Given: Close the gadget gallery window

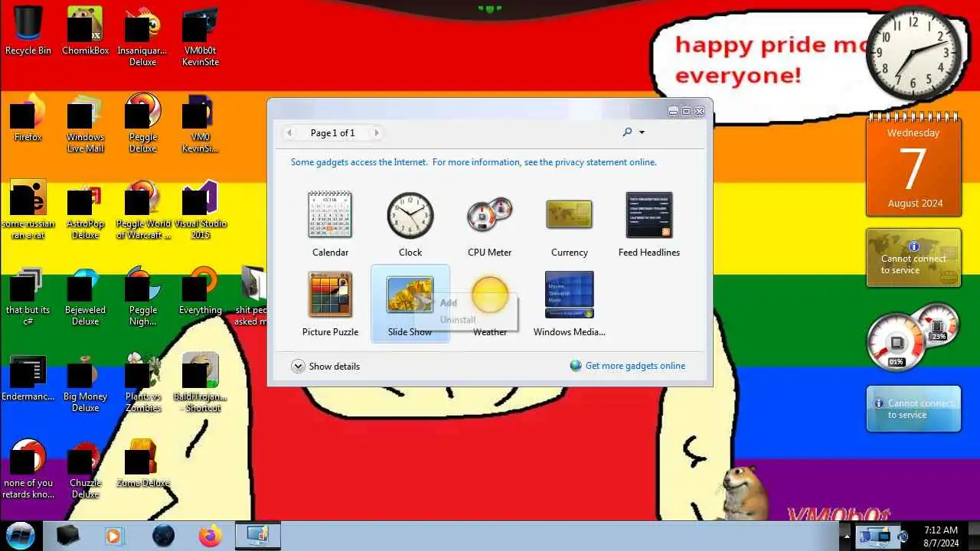Looking at the screenshot, I should (699, 111).
